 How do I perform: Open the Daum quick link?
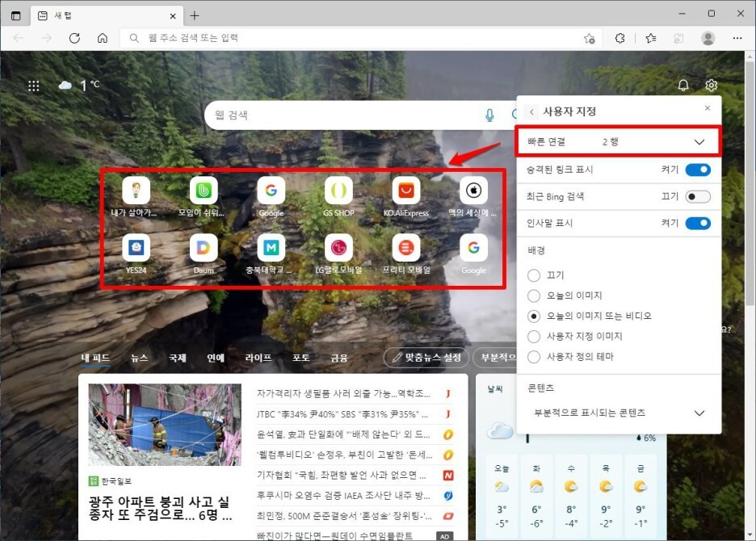204,254
